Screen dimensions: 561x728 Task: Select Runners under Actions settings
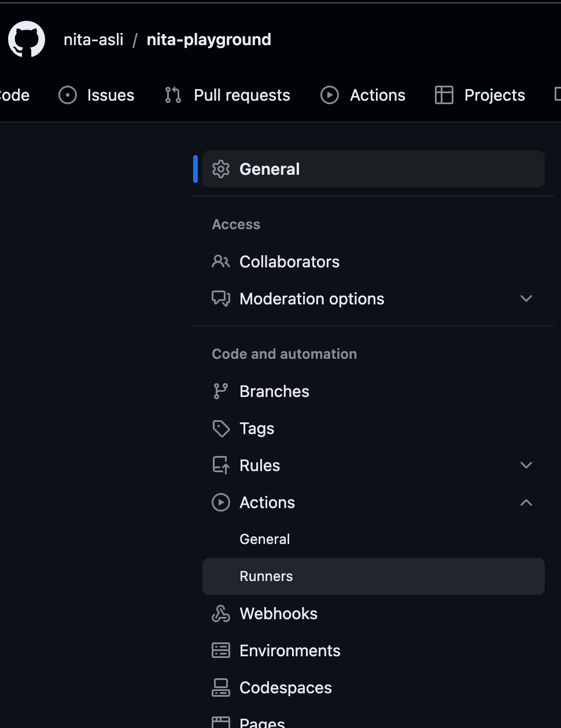(x=265, y=576)
